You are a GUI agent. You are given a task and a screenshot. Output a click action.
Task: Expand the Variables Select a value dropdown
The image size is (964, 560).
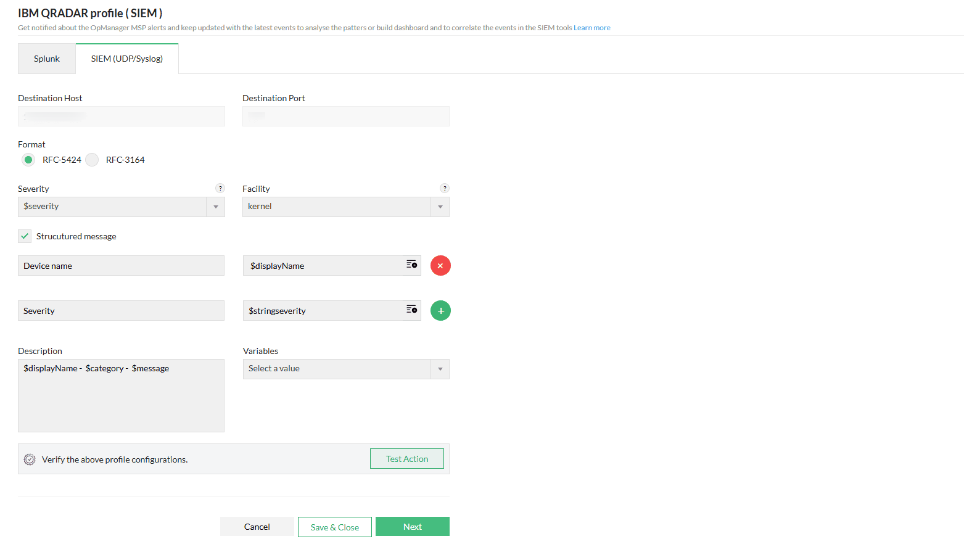pos(440,369)
